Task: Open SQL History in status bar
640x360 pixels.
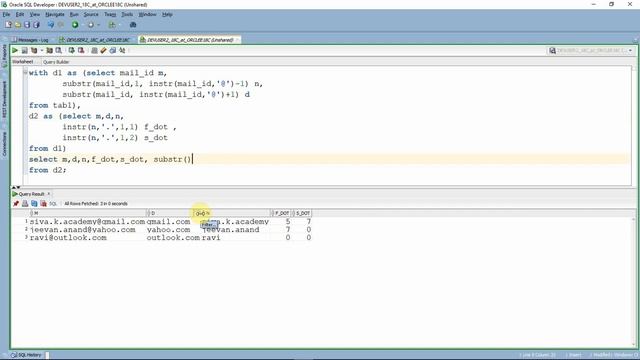Action: (27, 355)
